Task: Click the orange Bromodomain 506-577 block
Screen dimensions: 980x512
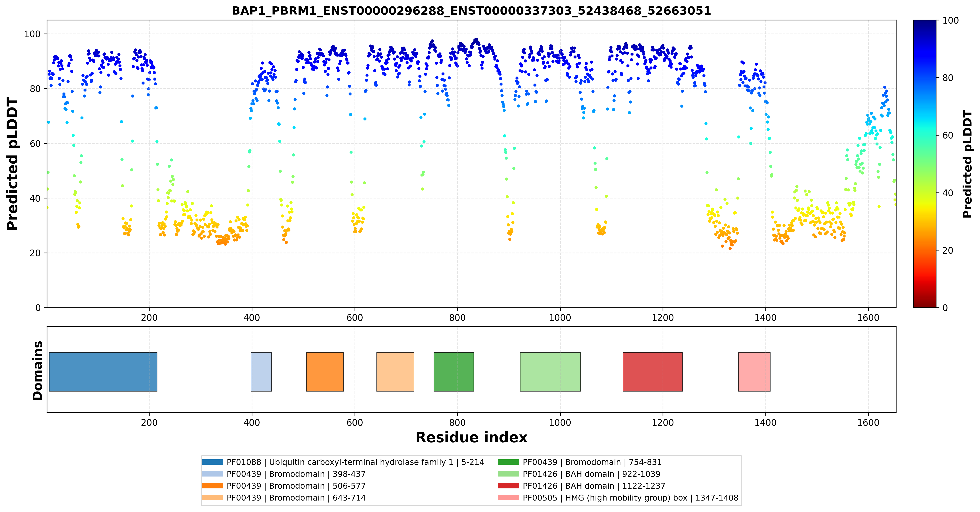Action: click(325, 372)
